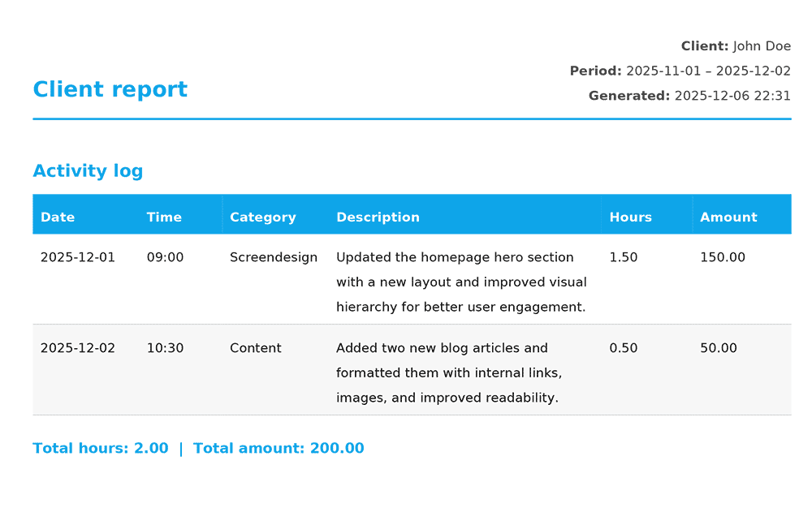The height and width of the screenshot is (508, 812).
Task: Click the Total hours 2.00 text
Action: (x=99, y=447)
